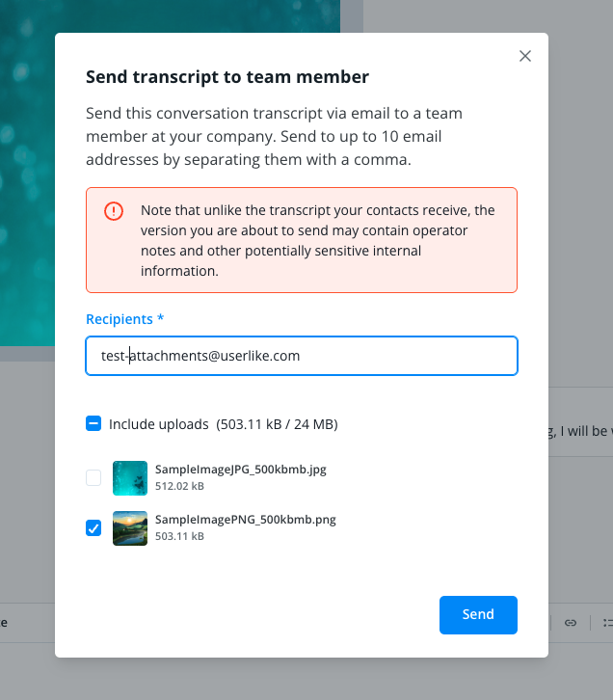This screenshot has width=613, height=700.
Task: Click the Include uploads label text
Action: (x=158, y=424)
